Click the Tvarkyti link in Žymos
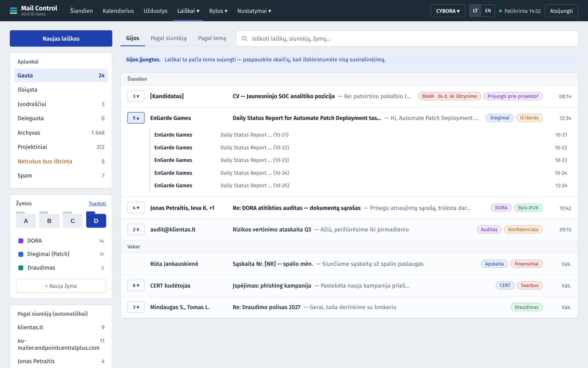 (97, 204)
